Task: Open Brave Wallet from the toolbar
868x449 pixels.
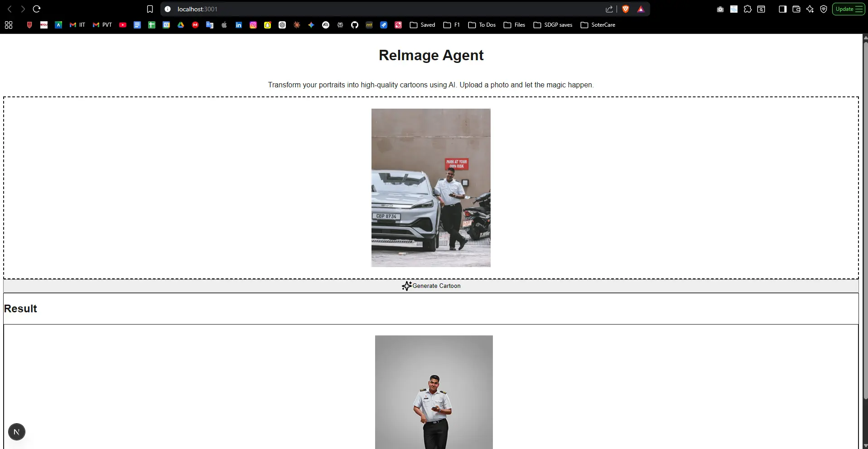Action: pos(796,9)
